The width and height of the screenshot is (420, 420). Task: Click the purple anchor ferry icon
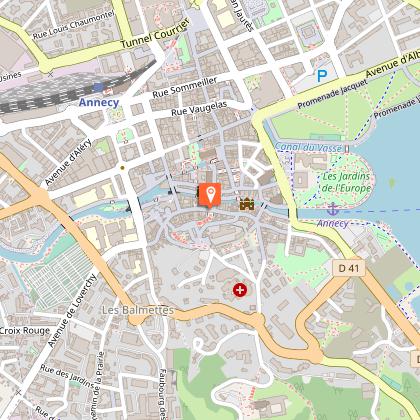click(x=333, y=209)
